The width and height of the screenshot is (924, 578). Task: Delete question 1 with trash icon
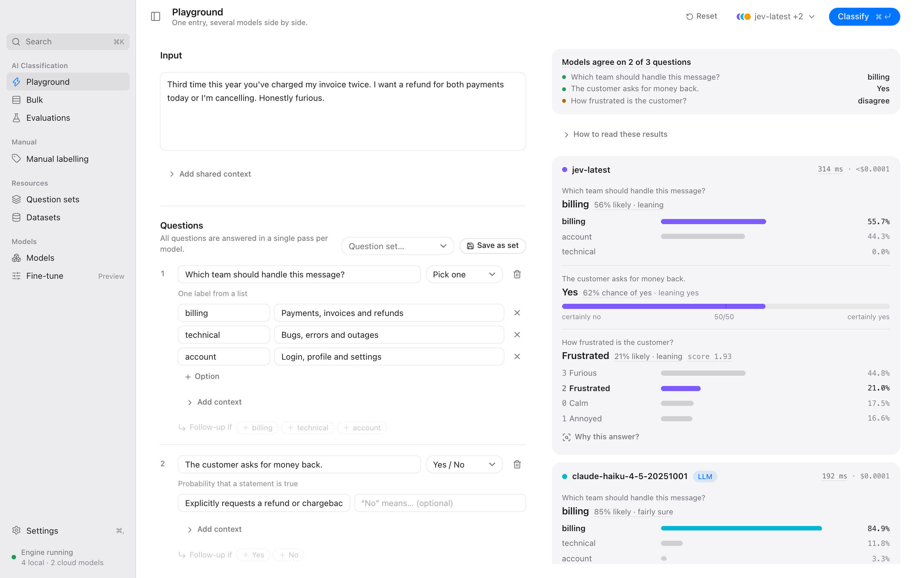click(517, 274)
